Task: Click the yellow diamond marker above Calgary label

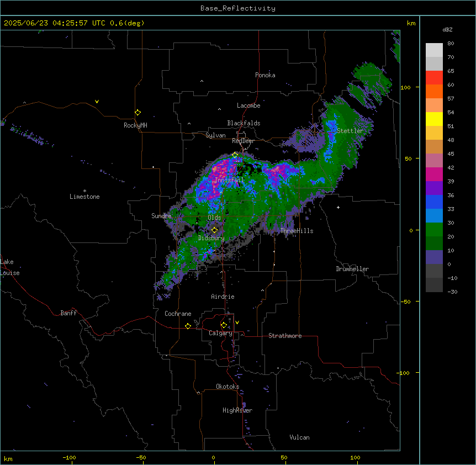Action: [224, 325]
